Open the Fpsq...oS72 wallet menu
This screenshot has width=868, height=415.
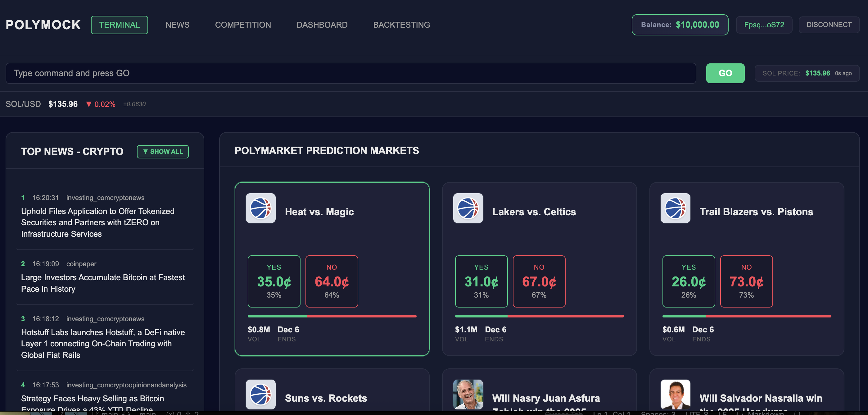[x=764, y=24]
